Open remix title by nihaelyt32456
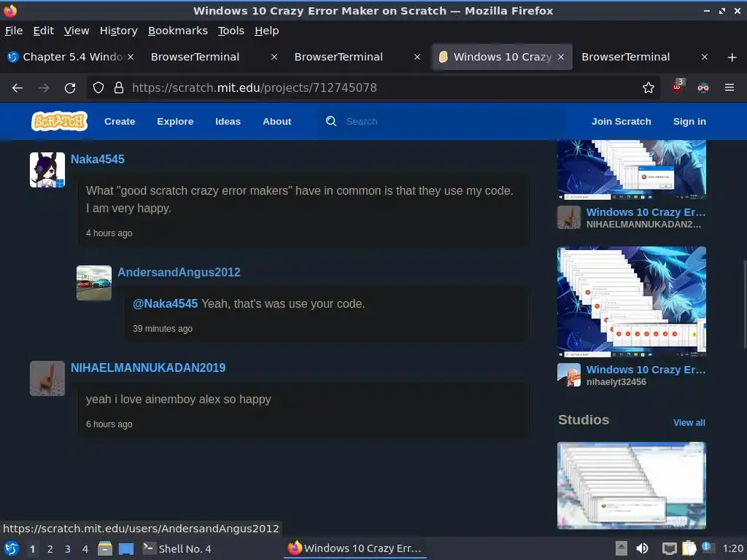747x560 pixels. point(646,370)
